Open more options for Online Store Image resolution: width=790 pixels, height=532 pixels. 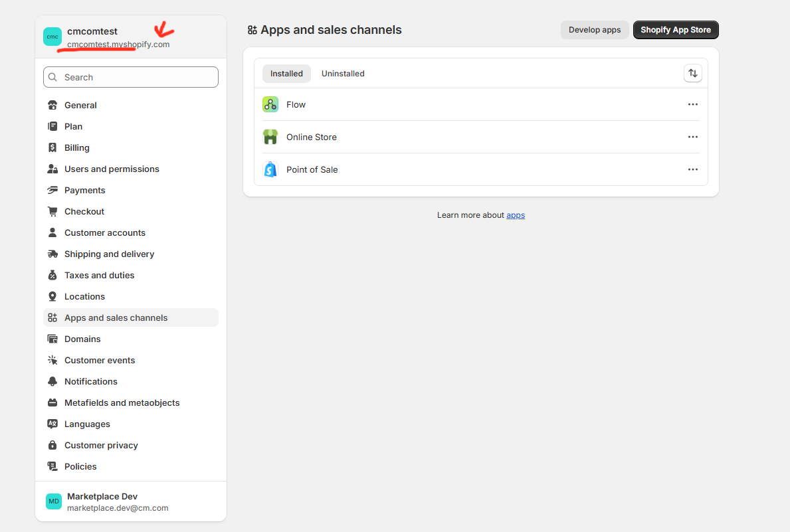click(x=692, y=137)
